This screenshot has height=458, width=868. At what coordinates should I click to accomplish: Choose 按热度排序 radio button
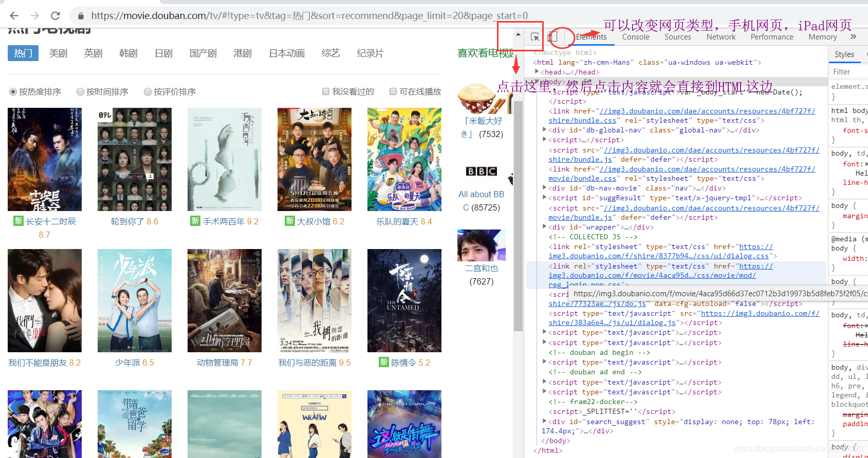13,91
